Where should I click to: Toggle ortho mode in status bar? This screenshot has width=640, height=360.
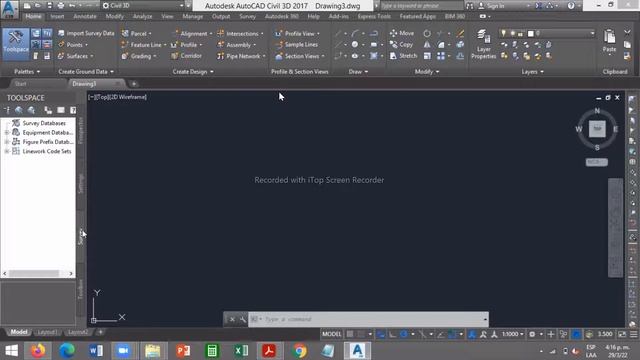coord(392,334)
